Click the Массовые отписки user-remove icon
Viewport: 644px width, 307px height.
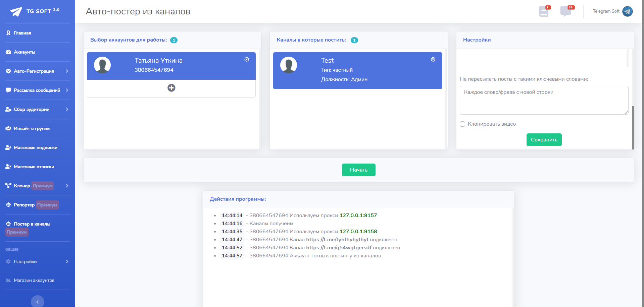coord(8,167)
